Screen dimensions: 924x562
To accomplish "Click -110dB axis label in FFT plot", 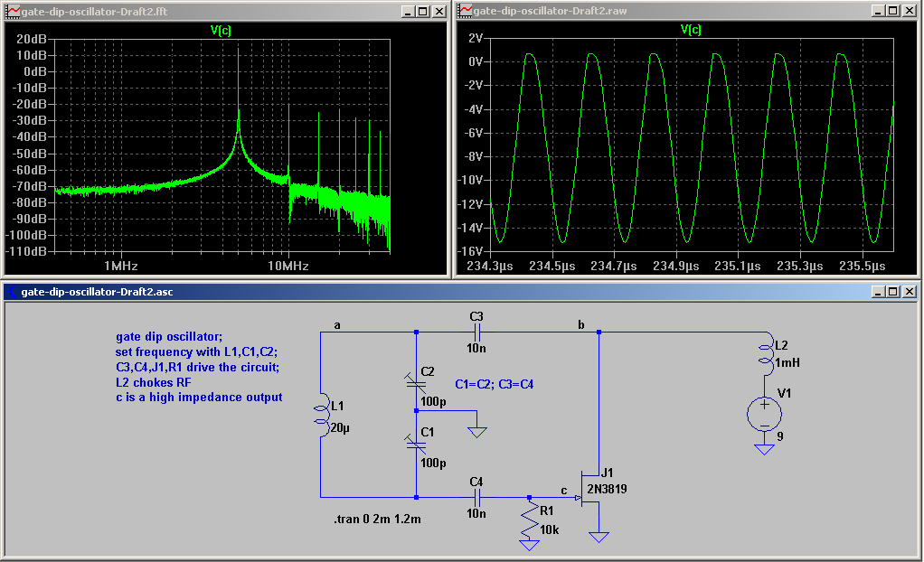I will click(26, 251).
